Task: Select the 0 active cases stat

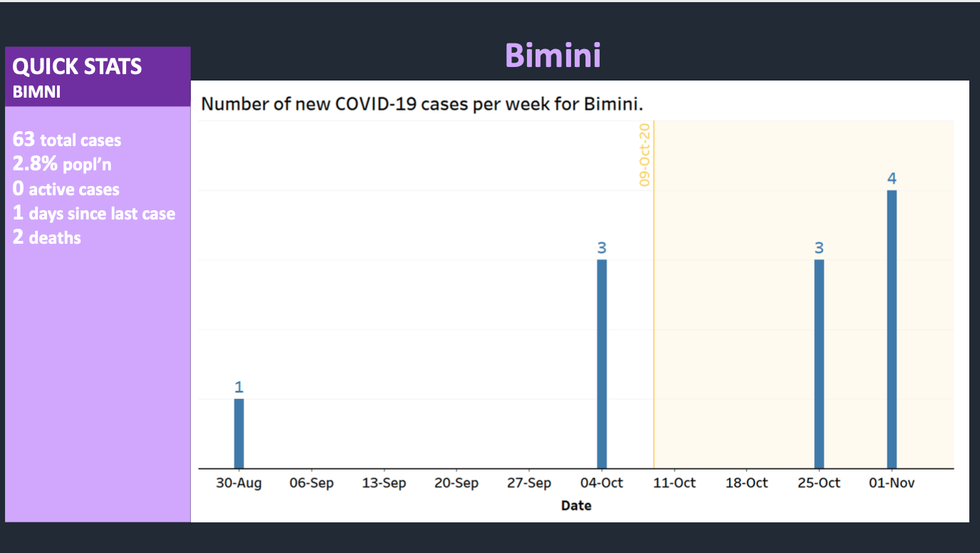Action: [66, 189]
